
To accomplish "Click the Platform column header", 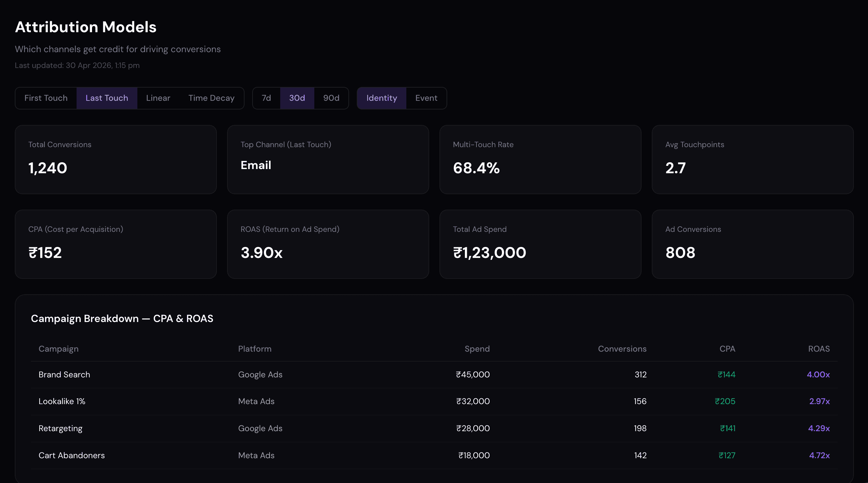I will pos(255,349).
